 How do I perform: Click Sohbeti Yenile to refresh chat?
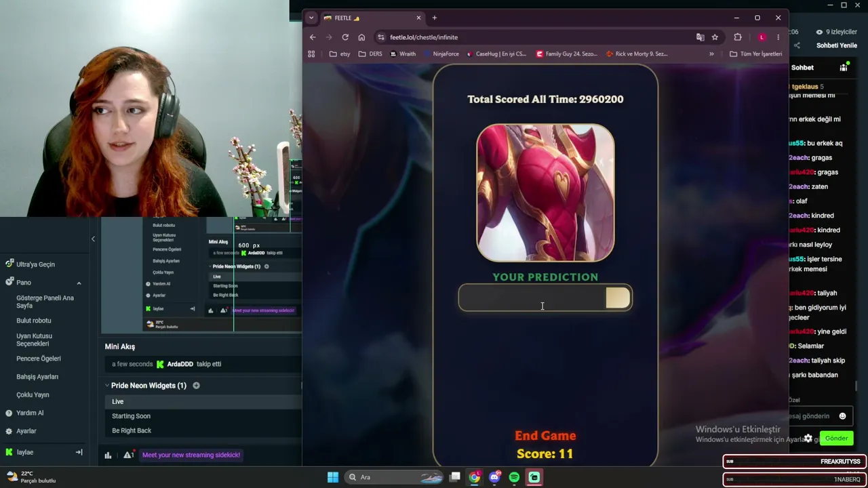tap(837, 45)
